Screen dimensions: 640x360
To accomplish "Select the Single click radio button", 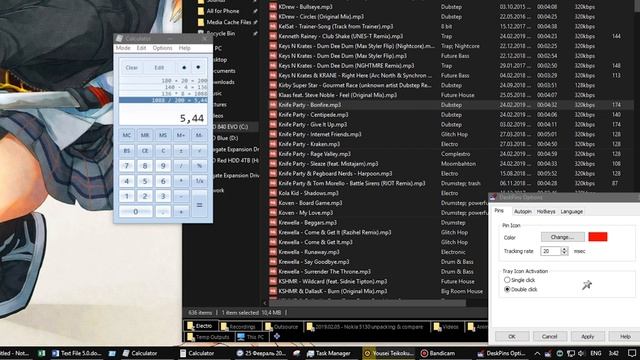I will (x=507, y=280).
